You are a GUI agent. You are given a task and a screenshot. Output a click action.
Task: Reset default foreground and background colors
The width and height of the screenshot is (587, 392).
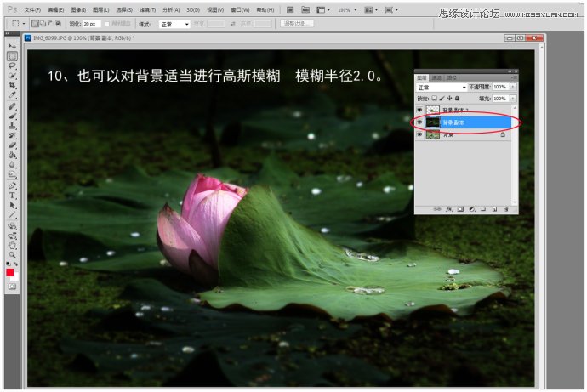tap(9, 264)
